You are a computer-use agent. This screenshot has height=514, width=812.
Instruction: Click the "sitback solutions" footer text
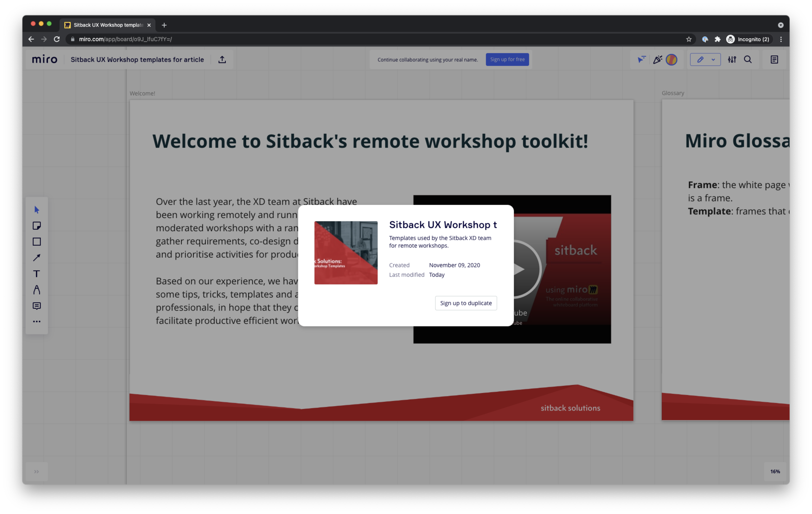(570, 408)
